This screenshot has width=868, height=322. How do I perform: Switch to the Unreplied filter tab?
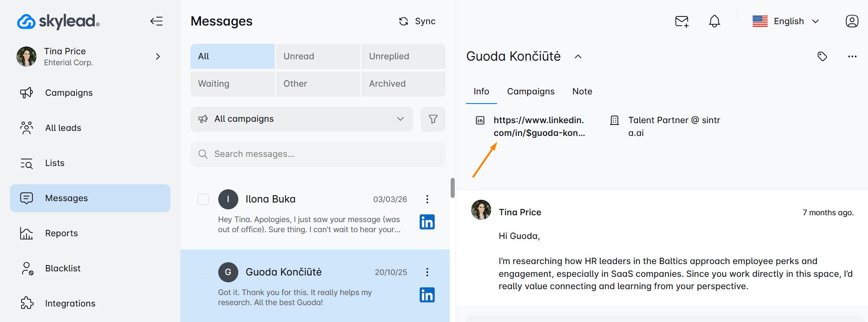coord(403,56)
